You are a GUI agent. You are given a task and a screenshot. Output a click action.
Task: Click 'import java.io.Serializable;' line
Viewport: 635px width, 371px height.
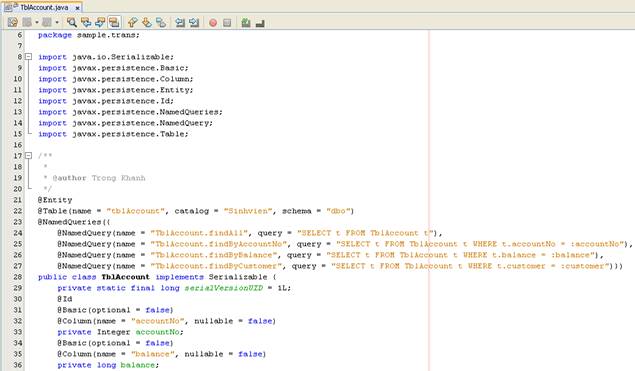(x=106, y=57)
